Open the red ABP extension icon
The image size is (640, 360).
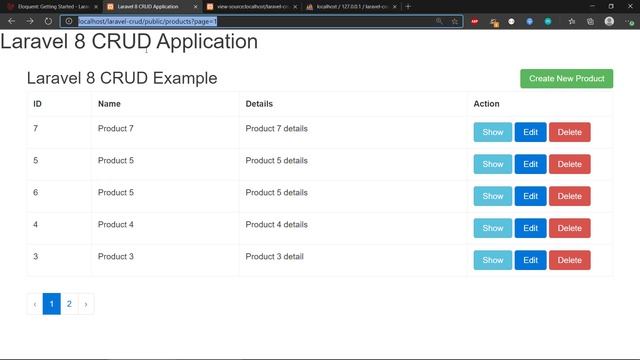[x=475, y=22]
